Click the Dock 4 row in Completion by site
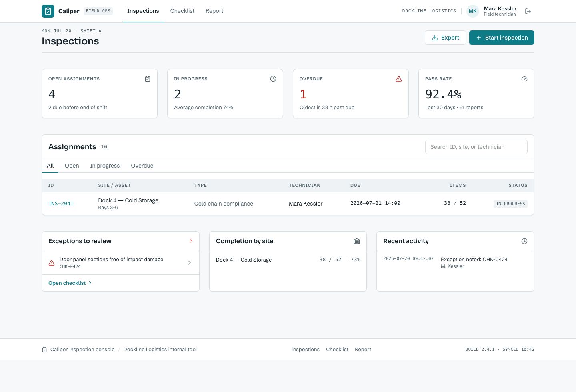The height and width of the screenshot is (392, 576). [288, 260]
